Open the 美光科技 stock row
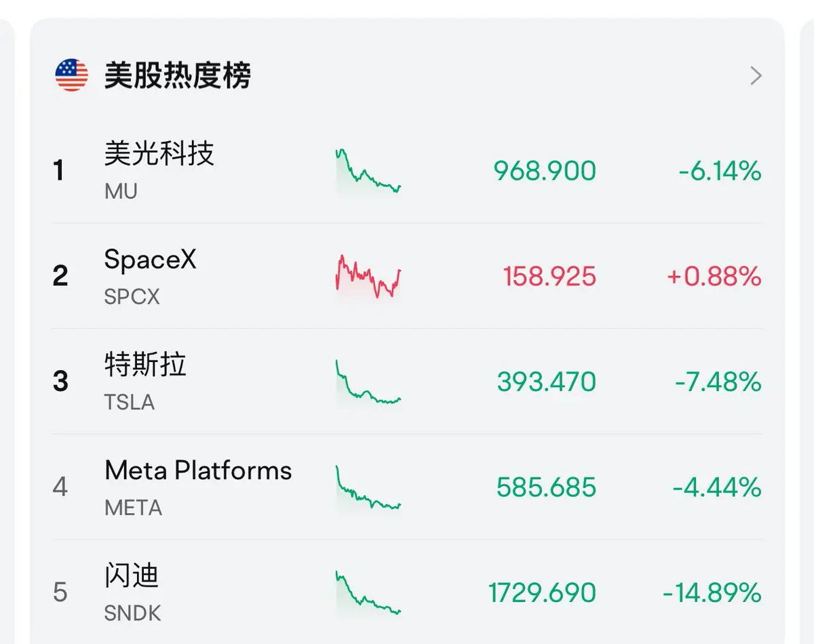This screenshot has height=644, width=814. click(x=407, y=171)
